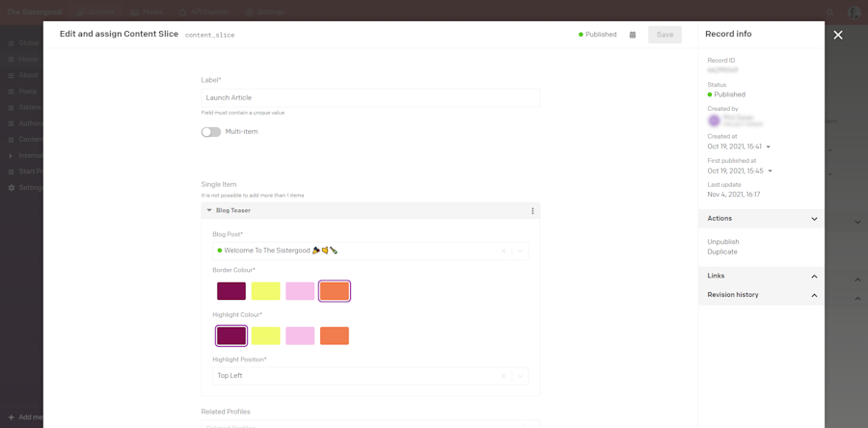Select the yellow Highlight Colour swatch
The image size is (868, 428).
[266, 335]
